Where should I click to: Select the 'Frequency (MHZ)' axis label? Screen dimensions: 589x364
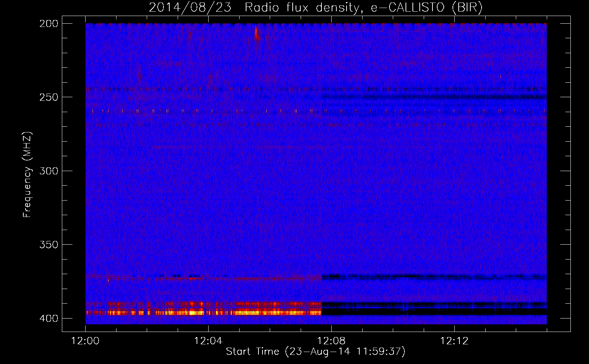tap(27, 175)
